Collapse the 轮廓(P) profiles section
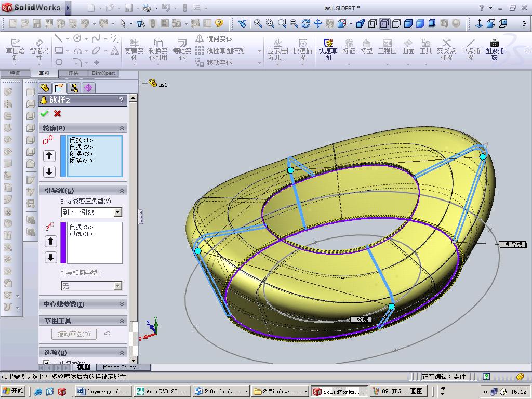Screen dimensions: 532x399 [122, 128]
